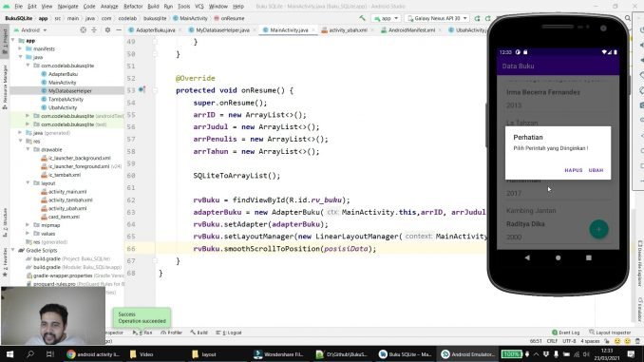
Task: Collapse the java folder
Action: pyautogui.click(x=20, y=57)
